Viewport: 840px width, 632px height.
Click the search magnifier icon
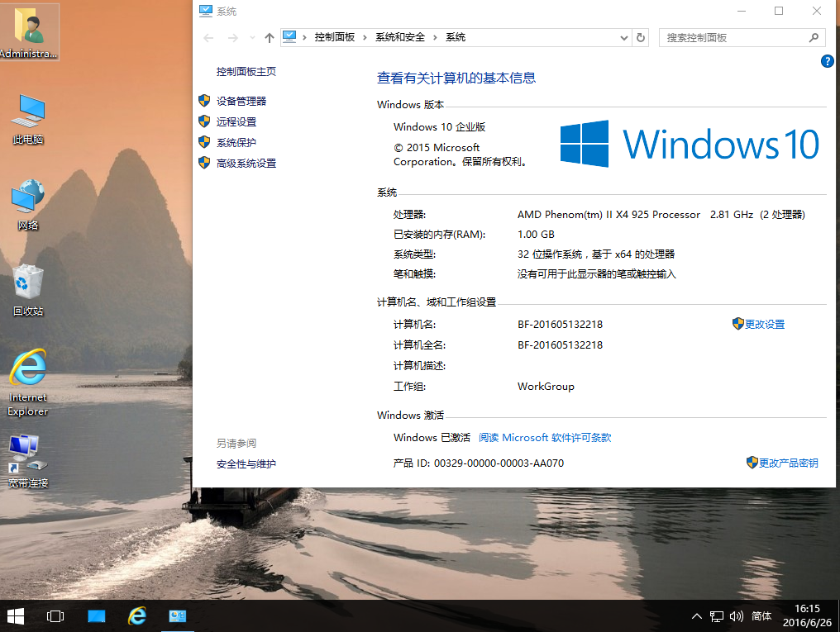[814, 37]
